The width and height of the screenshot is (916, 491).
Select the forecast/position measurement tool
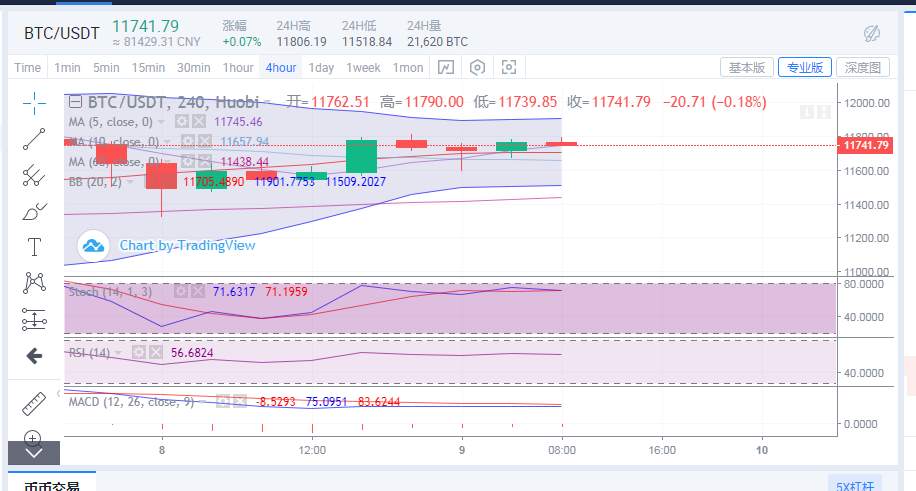click(34, 319)
